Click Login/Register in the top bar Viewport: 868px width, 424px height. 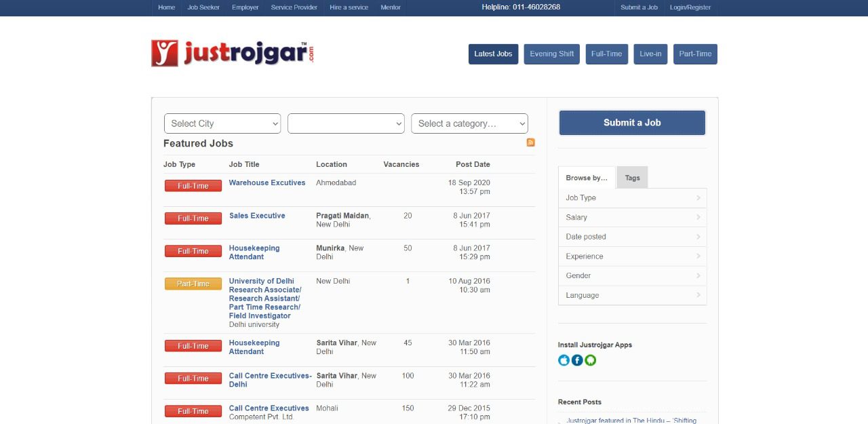click(690, 7)
